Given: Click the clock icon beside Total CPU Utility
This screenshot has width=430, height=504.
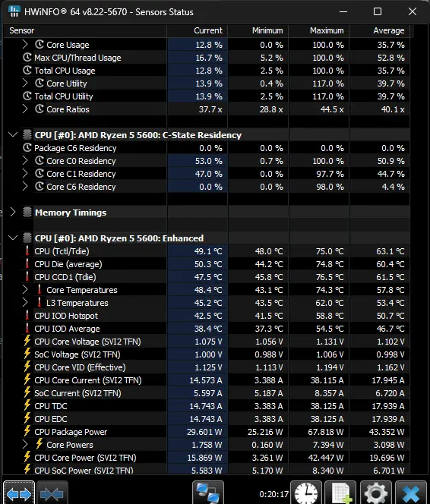Looking at the screenshot, I should [27, 96].
